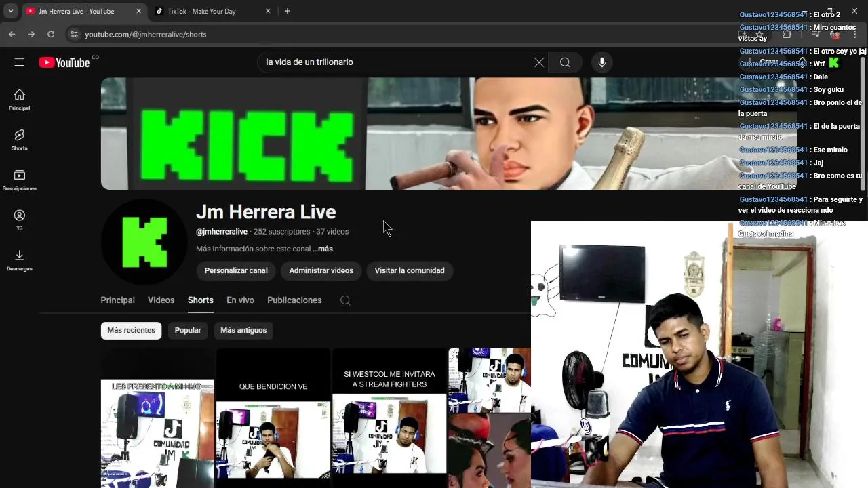868x488 pixels.
Task: Click the 37 videos text
Action: coord(332,232)
